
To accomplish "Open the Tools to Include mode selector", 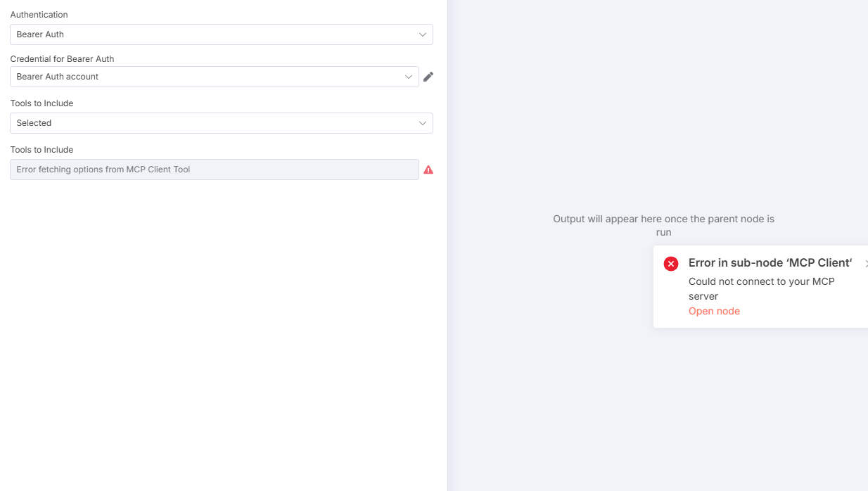I will (222, 123).
